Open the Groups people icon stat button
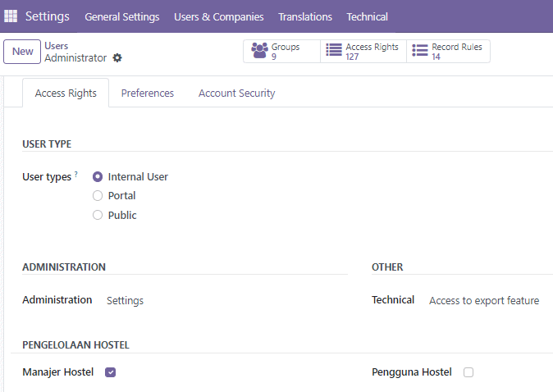 pos(259,50)
